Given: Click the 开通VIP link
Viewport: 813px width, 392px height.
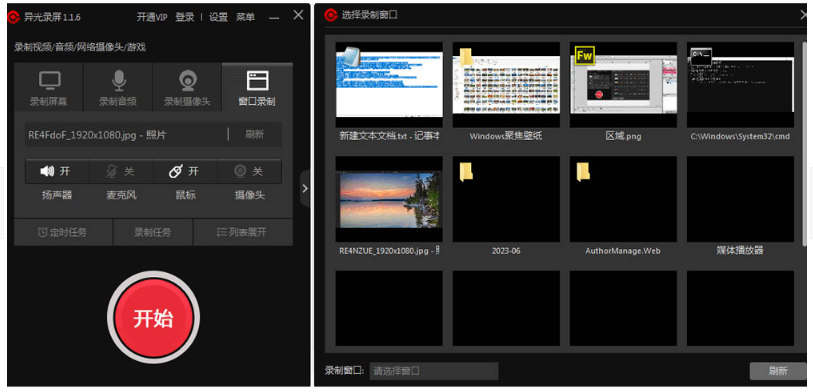Looking at the screenshot, I should [152, 17].
